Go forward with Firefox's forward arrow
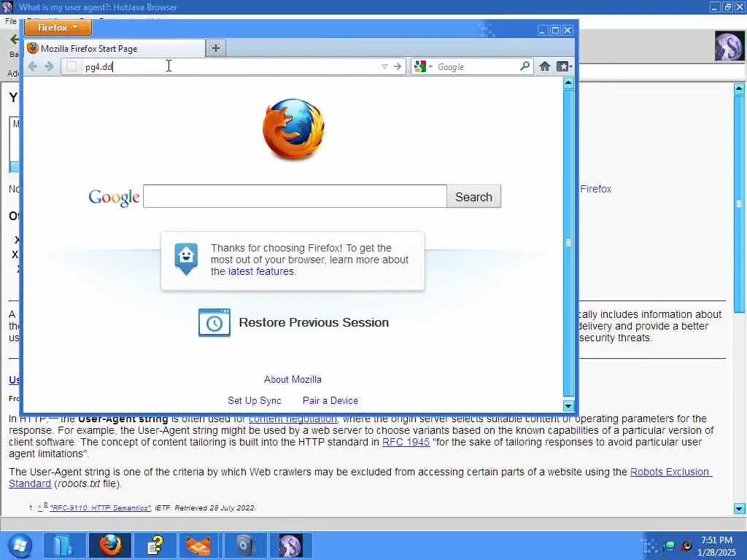This screenshot has width=747, height=560. (49, 66)
